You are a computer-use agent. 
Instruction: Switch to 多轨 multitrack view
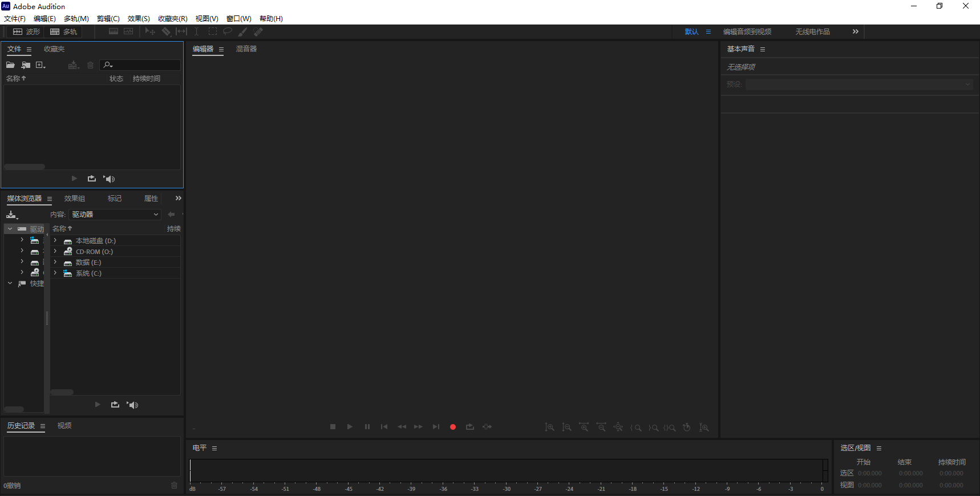[63, 32]
